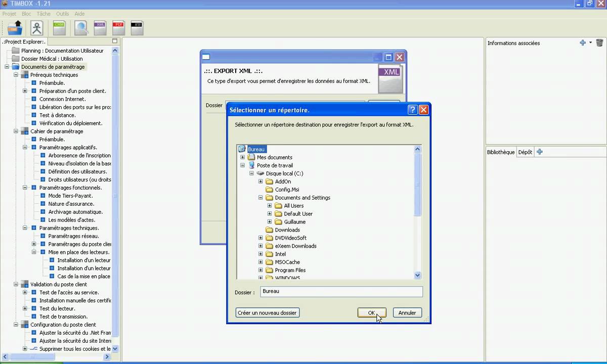This screenshot has height=364, width=607.
Task: Click the Dossier text field containing Bureau
Action: pyautogui.click(x=341, y=292)
